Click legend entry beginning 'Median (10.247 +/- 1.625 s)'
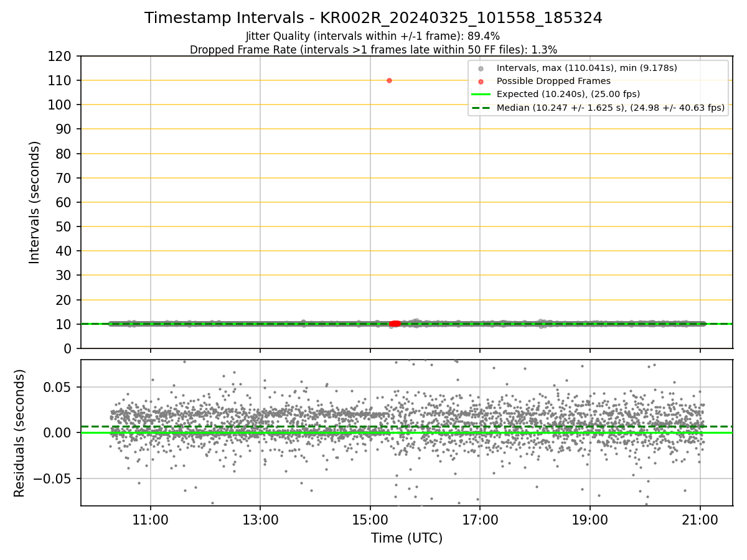The width and height of the screenshot is (747, 560). pos(610,108)
